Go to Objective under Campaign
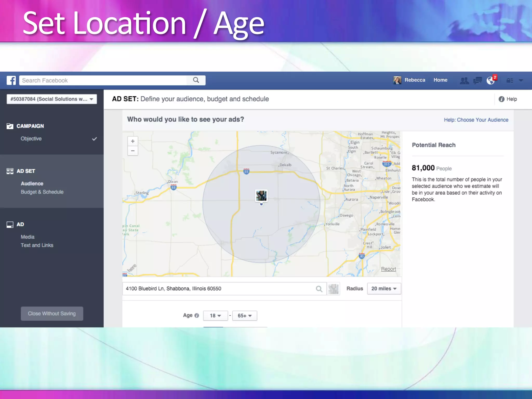Viewport: 532px width, 399px height. point(31,139)
